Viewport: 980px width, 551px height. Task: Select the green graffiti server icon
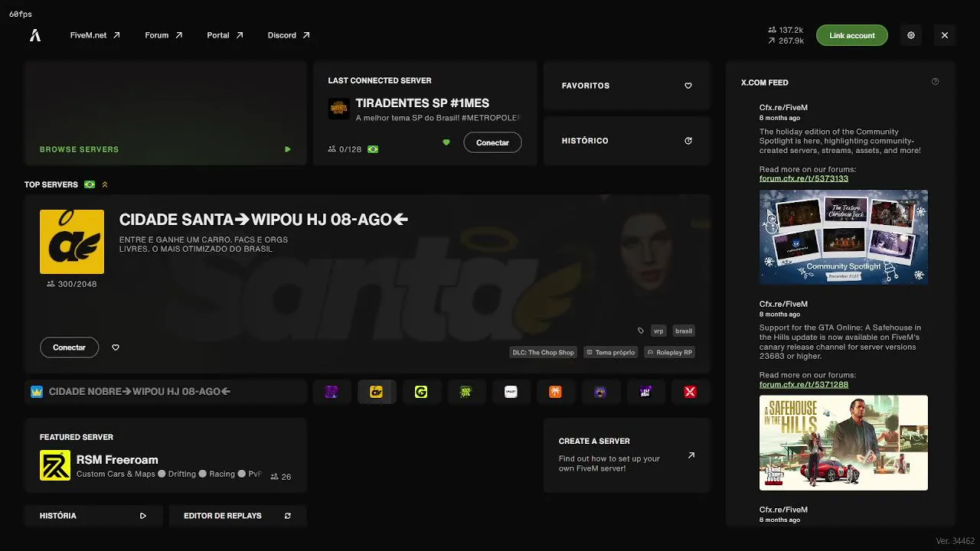point(465,392)
